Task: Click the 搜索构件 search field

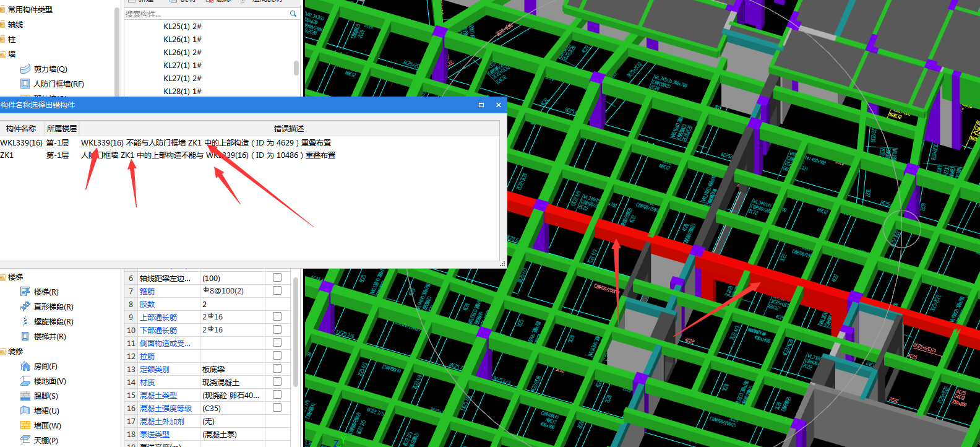Action: [207, 14]
